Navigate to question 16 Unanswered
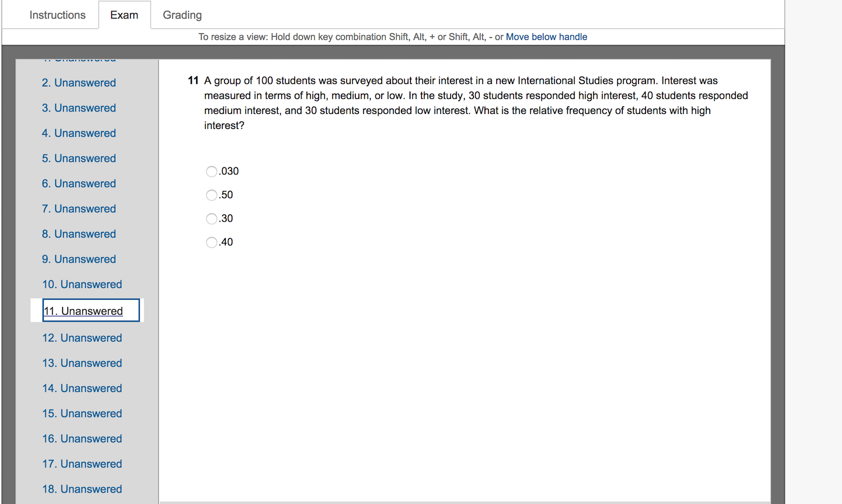Screen dimensions: 842x504 [82, 438]
